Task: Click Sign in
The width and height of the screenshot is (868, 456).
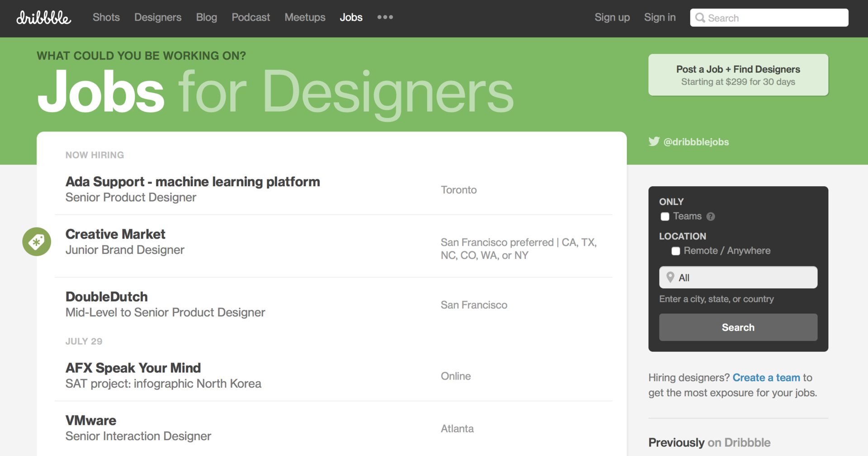Action: pyautogui.click(x=660, y=17)
